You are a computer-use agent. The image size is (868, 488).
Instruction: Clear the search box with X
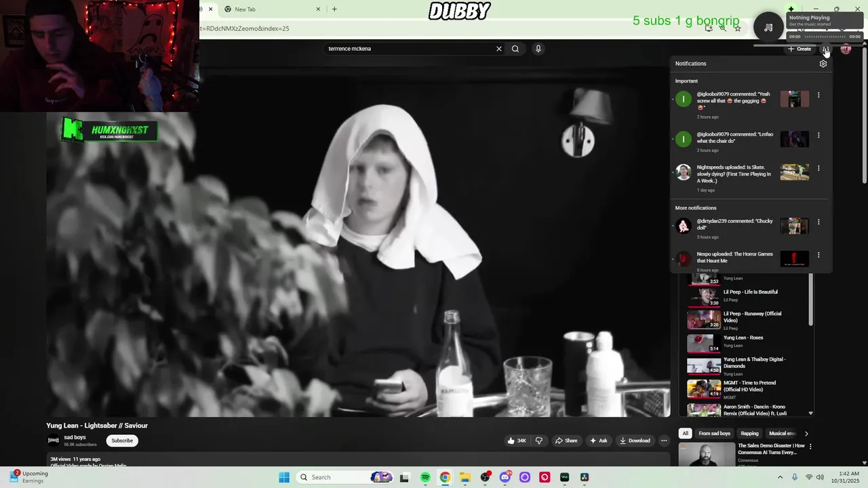click(499, 49)
